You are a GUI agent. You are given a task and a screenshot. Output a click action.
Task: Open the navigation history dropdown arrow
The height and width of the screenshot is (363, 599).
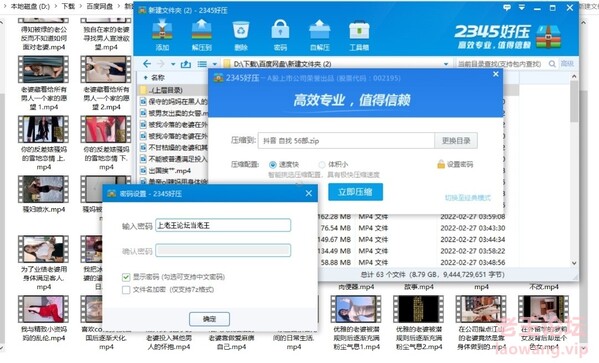[173, 64]
